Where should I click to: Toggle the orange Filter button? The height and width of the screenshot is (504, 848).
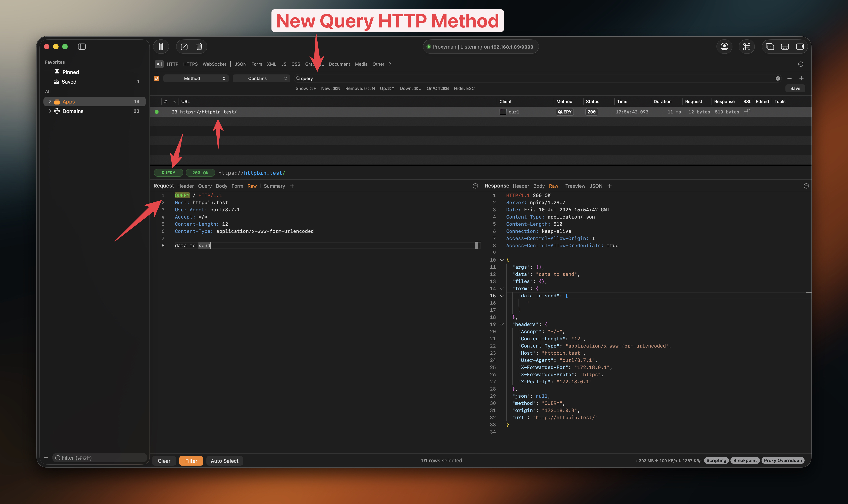pyautogui.click(x=191, y=461)
